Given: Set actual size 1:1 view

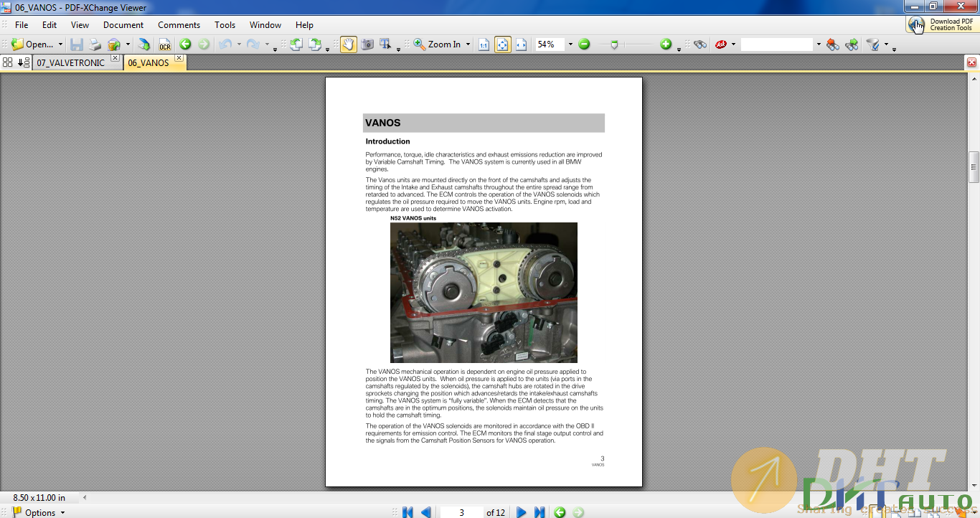Looking at the screenshot, I should pos(484,44).
